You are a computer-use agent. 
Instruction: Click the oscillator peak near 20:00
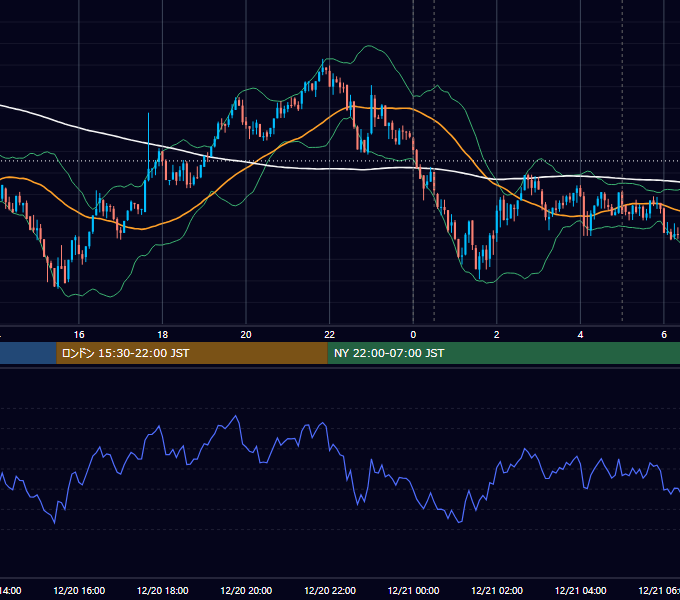pyautogui.click(x=236, y=417)
